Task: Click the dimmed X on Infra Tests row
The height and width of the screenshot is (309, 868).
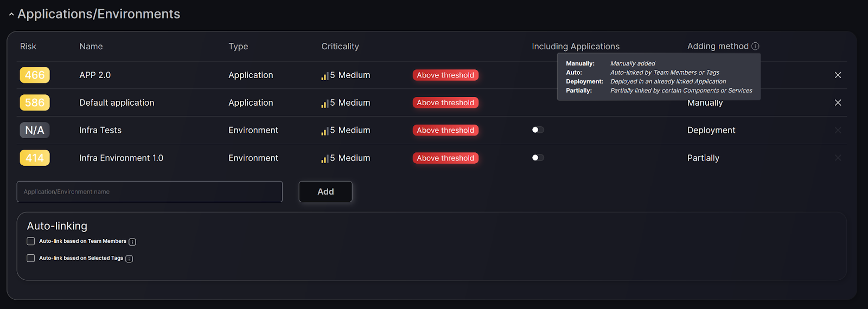Action: (838, 130)
